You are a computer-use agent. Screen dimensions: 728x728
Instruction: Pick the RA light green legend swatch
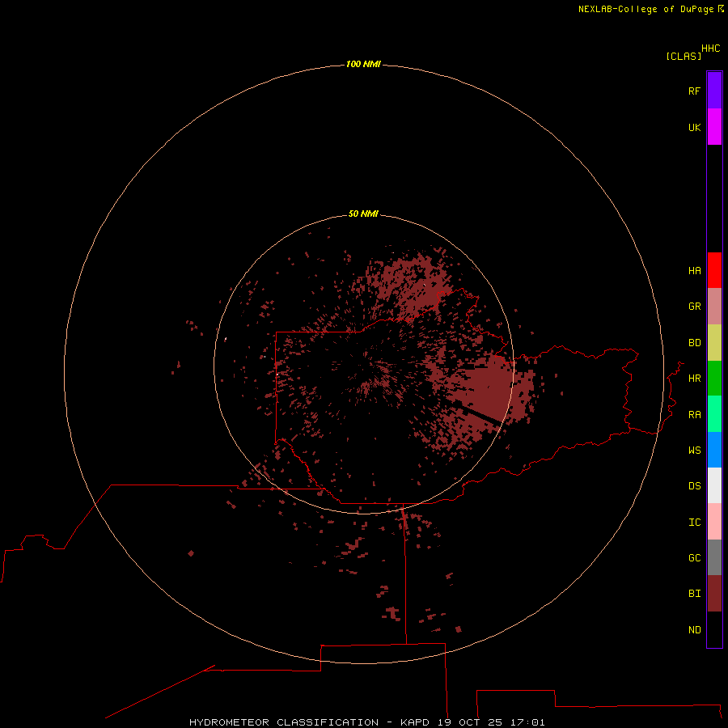click(714, 414)
